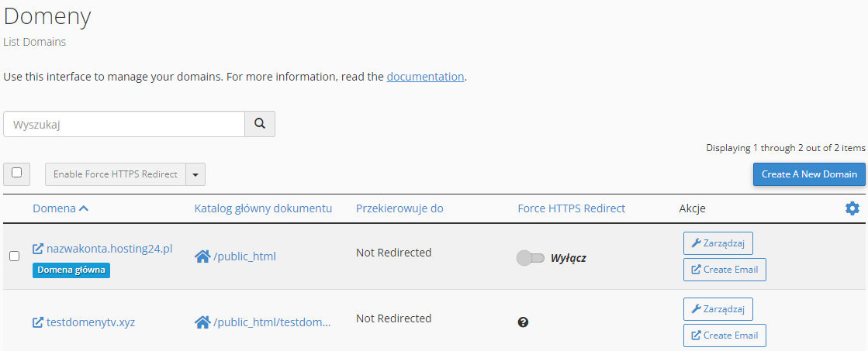The width and height of the screenshot is (868, 351).
Task: Toggle Force HTTPS Redirect for nazwakonta.hosting24.pl
Action: 531,258
